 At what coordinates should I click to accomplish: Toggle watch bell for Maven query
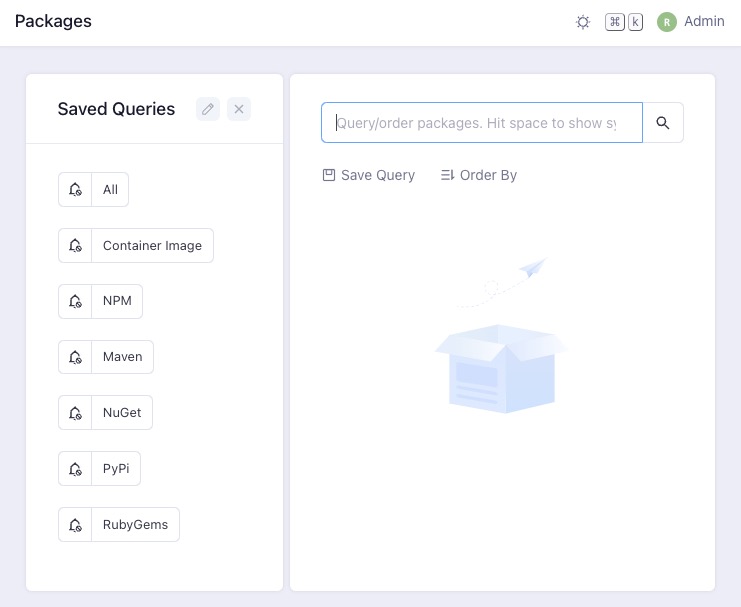coord(75,357)
